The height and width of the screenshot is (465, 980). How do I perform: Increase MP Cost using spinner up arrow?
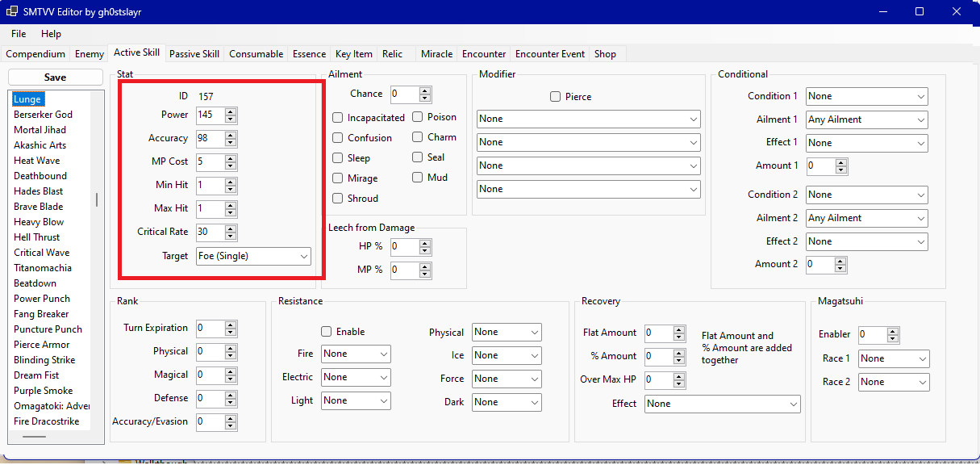[x=231, y=158]
